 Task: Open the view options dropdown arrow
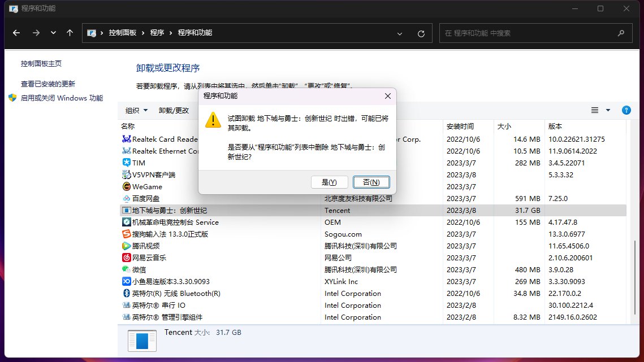(608, 110)
